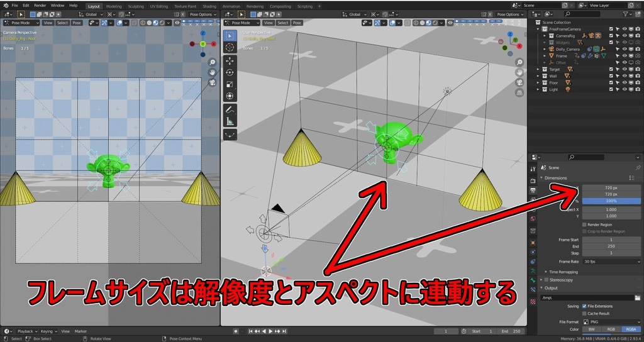The image size is (644, 342).
Task: Switch to the Modeling workspace tab
Action: [x=114, y=6]
